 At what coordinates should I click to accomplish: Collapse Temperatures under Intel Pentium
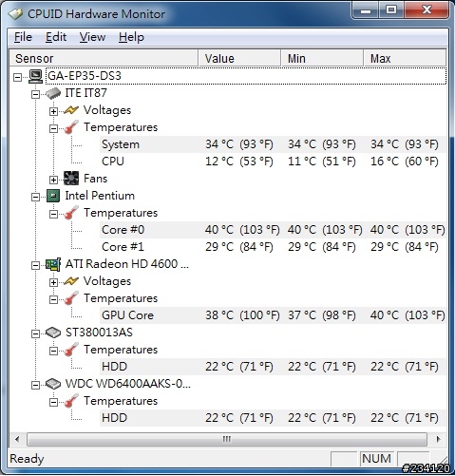coord(53,214)
